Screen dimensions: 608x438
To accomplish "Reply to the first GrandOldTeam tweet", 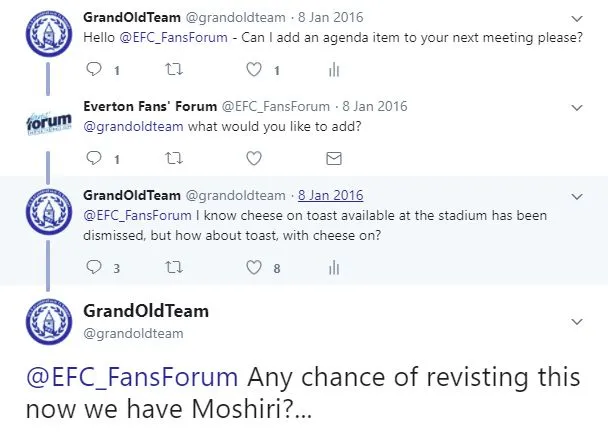I will 95,70.
